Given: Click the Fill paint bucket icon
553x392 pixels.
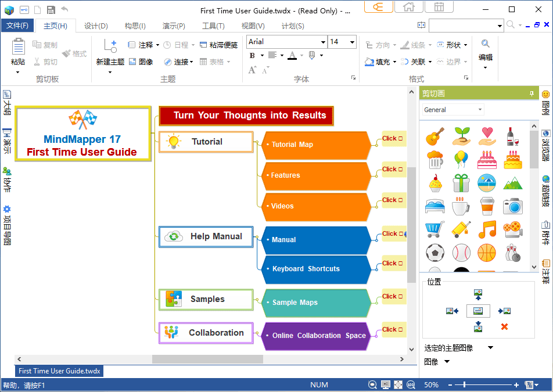Looking at the screenshot, I should tap(369, 62).
